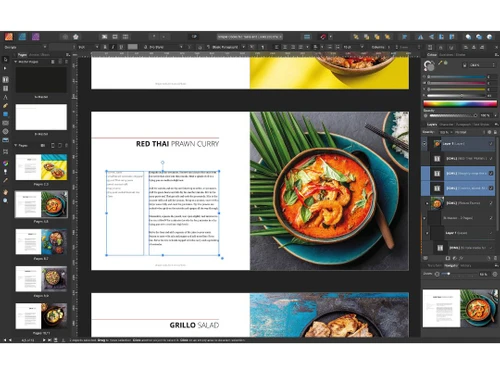This screenshot has height=375, width=500.
Task: Select the Rectangle shape tool
Action: (x=5, y=114)
